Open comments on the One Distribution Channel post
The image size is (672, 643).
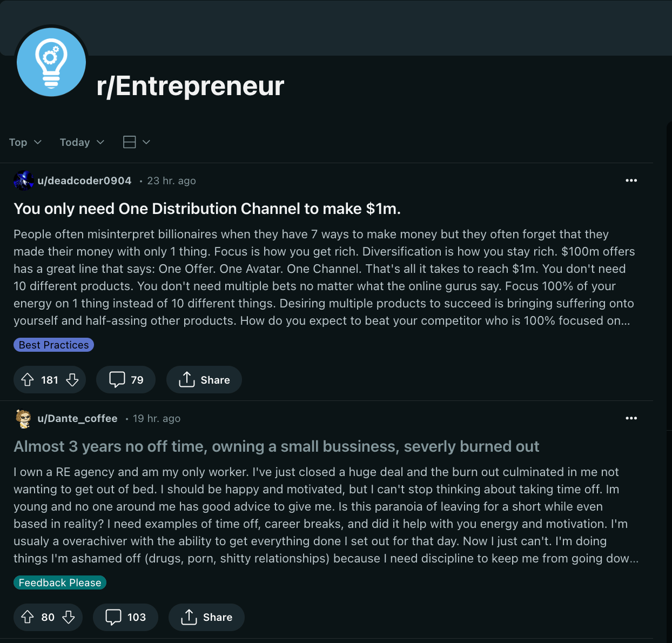point(126,380)
